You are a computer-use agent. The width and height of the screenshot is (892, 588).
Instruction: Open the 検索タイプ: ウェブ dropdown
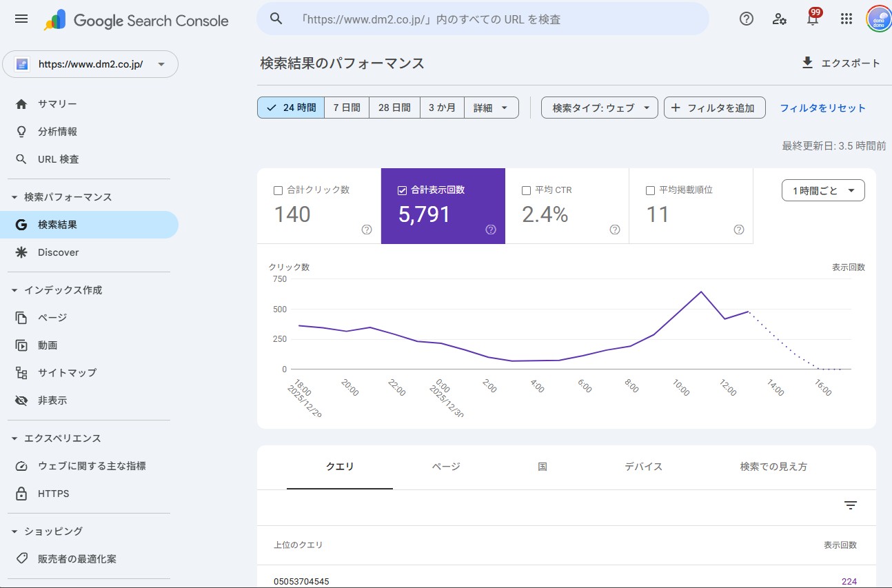[598, 108]
